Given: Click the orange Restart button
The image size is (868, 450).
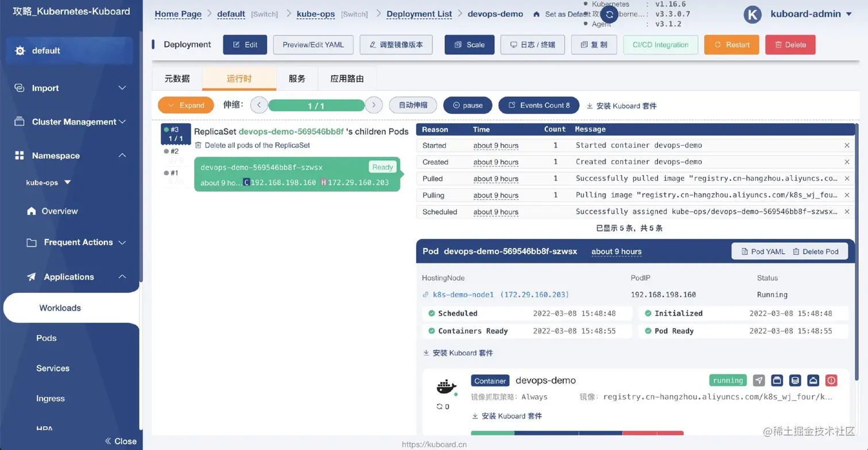Looking at the screenshot, I should [x=731, y=45].
